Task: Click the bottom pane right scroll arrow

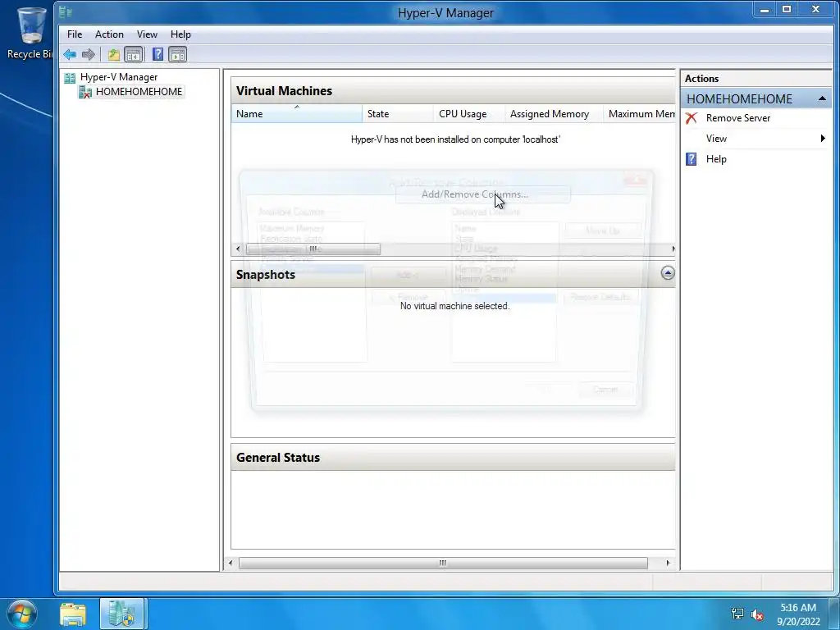Action: 668,563
